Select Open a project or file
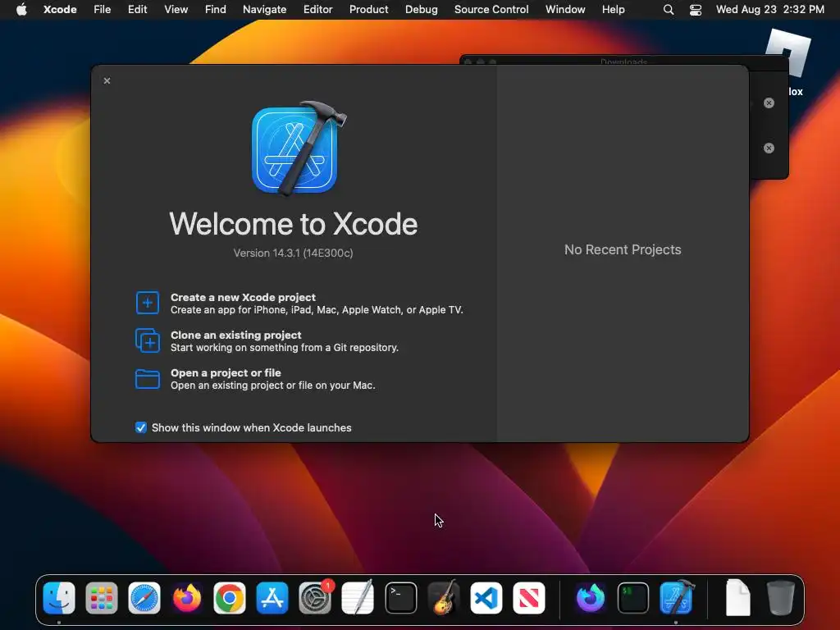 [255, 379]
